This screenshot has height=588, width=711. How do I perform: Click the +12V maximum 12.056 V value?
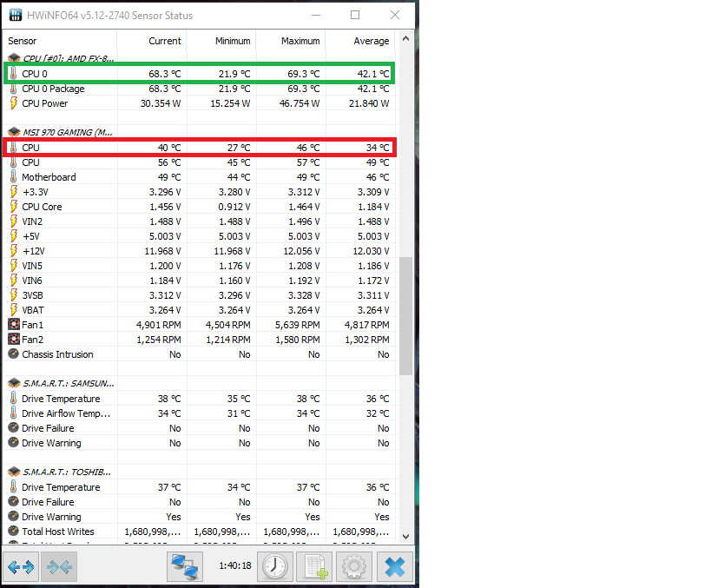point(301,251)
